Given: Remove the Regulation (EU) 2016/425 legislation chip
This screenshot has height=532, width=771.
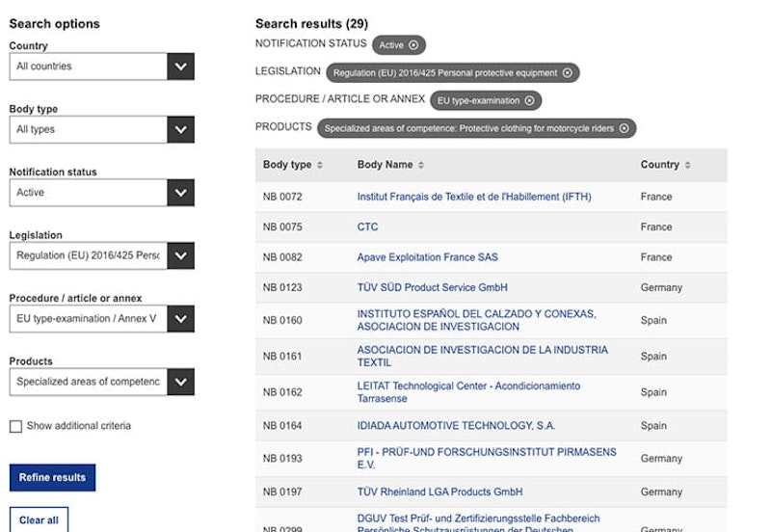Looking at the screenshot, I should [567, 73].
